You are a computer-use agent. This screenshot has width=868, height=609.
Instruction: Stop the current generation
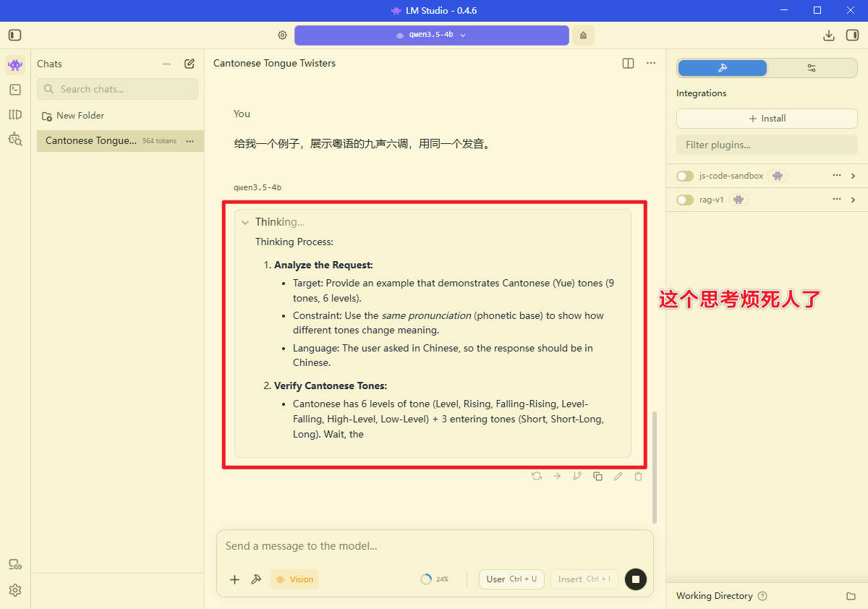(636, 579)
